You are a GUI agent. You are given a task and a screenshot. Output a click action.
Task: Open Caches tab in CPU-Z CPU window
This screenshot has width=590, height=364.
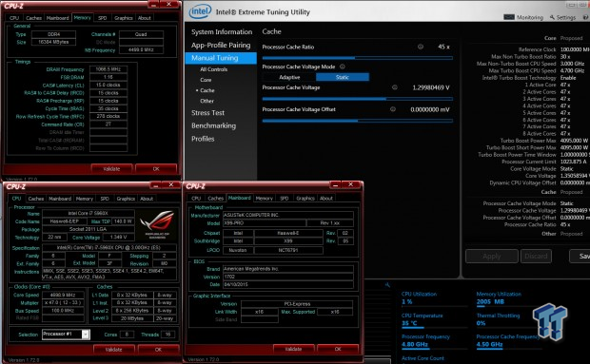click(x=36, y=199)
